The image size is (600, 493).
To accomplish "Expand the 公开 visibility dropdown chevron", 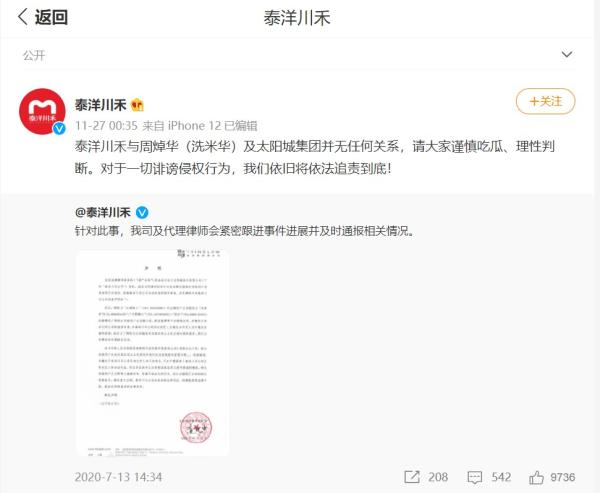I will point(567,54).
